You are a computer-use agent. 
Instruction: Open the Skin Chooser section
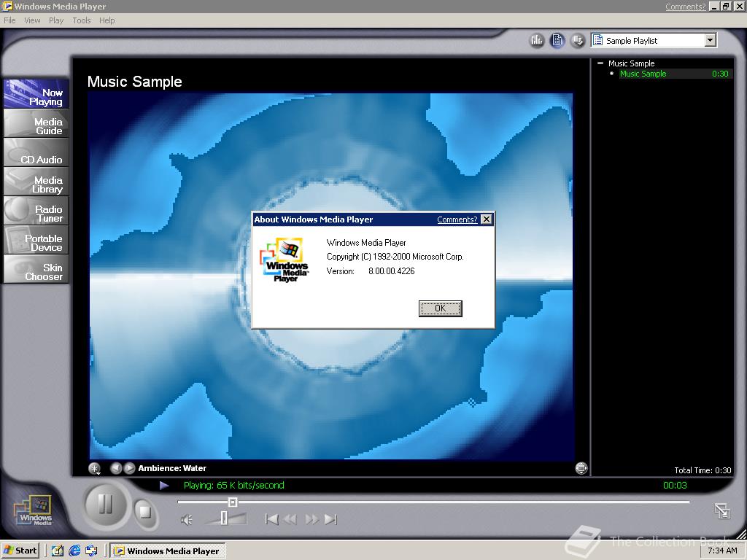coord(36,270)
